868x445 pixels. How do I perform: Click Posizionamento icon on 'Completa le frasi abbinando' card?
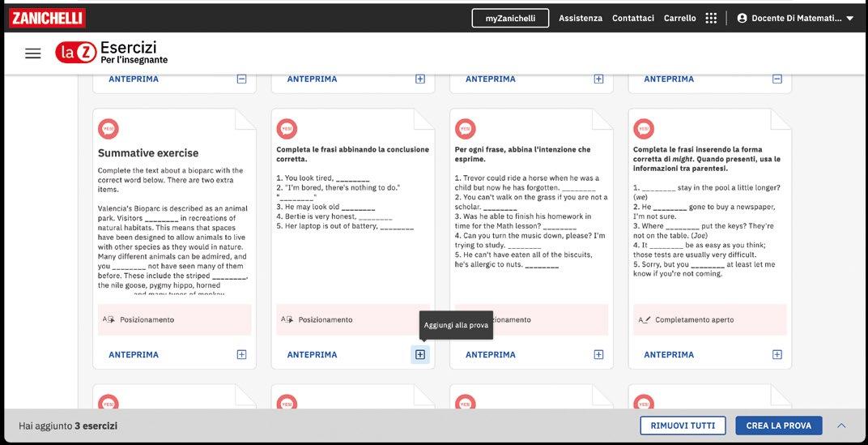pyautogui.click(x=287, y=319)
